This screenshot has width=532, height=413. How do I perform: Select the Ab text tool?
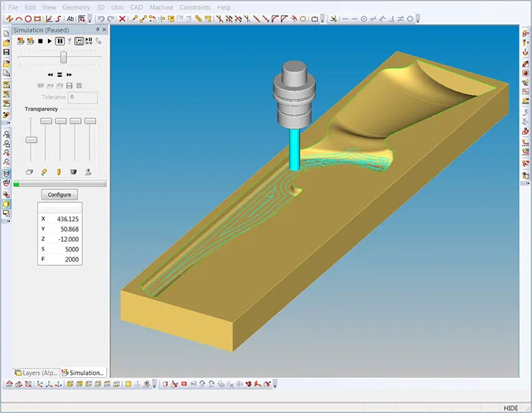click(x=70, y=19)
